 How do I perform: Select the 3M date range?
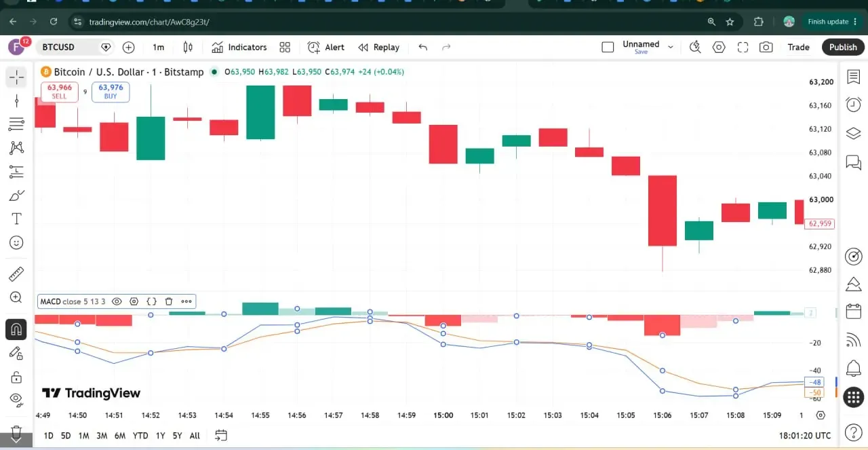coord(102,436)
